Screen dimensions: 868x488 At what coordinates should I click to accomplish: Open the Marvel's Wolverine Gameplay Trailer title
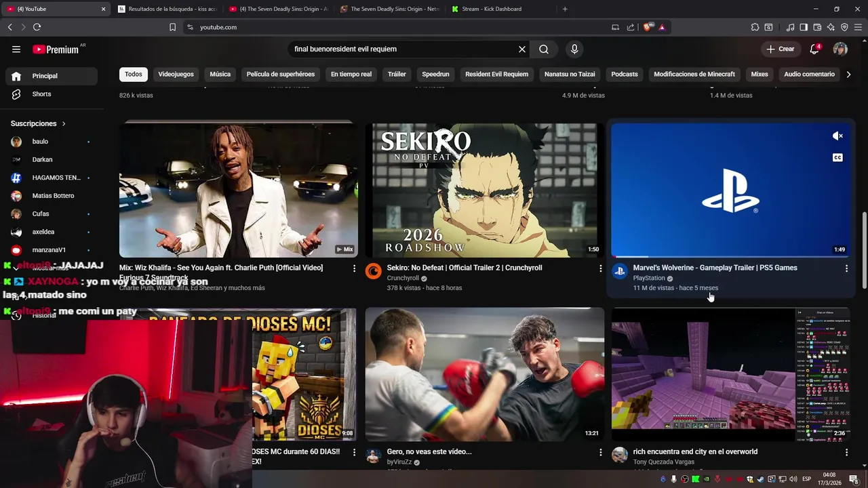pos(715,268)
